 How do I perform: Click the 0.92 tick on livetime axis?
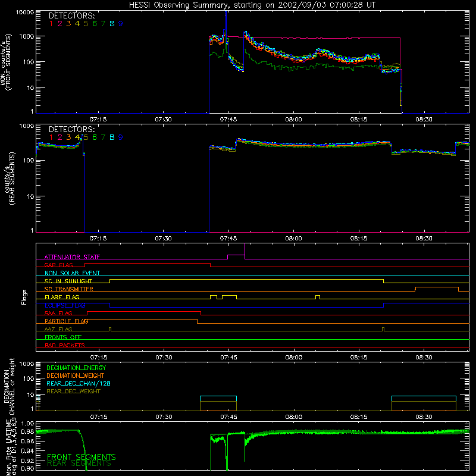[x=28, y=461]
